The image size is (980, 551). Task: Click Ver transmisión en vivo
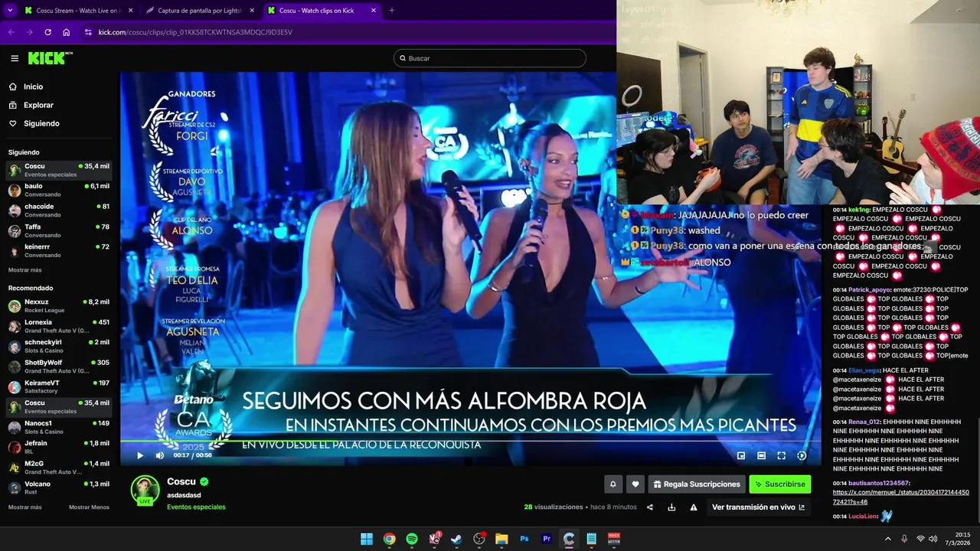click(758, 507)
